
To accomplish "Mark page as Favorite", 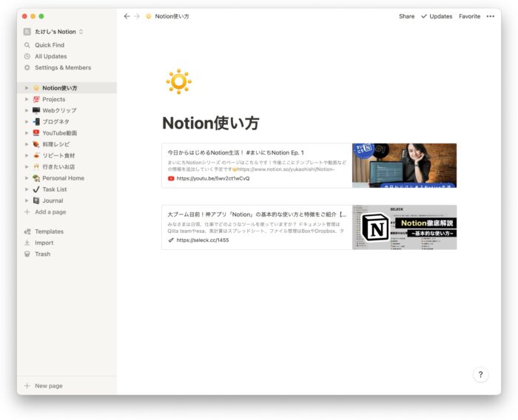I will click(469, 16).
